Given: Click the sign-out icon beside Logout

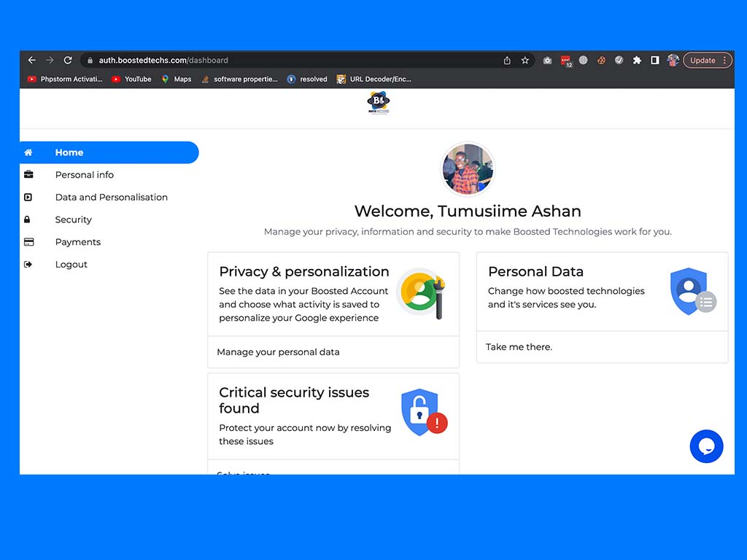Looking at the screenshot, I should coord(28,264).
